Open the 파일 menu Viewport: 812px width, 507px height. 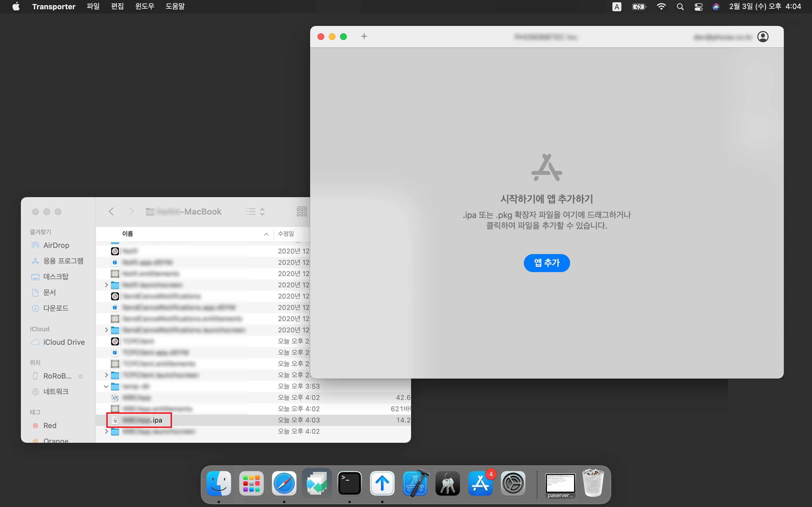coord(93,7)
